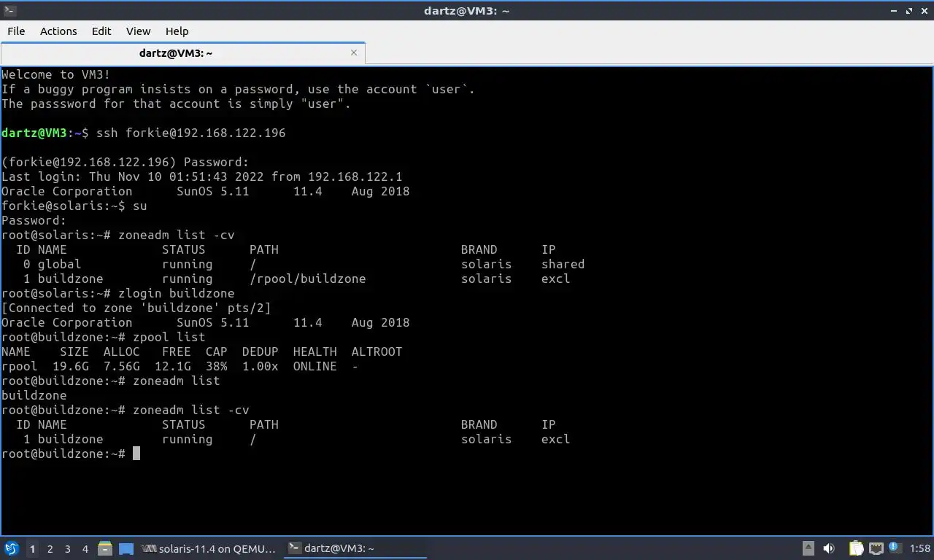Switch to solaris-11.4 on QEMU taskbar window

click(209, 548)
